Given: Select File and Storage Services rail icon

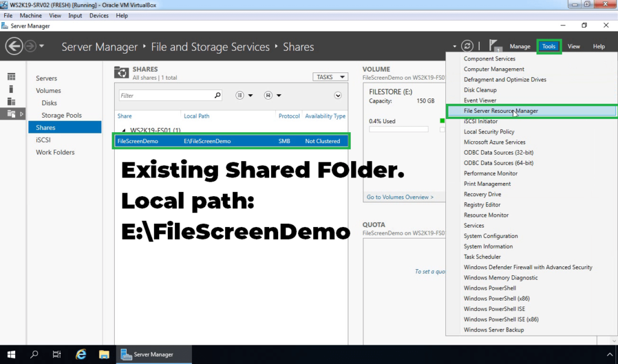Looking at the screenshot, I should point(11,114).
